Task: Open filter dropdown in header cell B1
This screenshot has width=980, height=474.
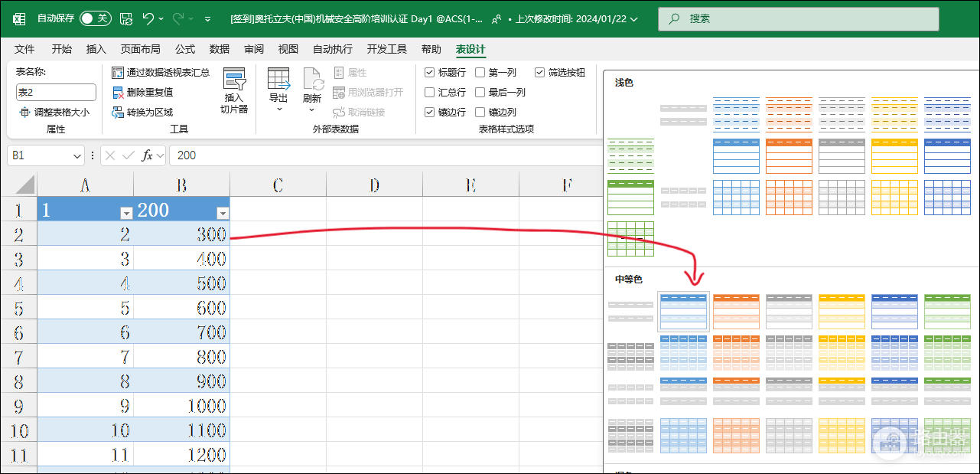Action: (223, 213)
